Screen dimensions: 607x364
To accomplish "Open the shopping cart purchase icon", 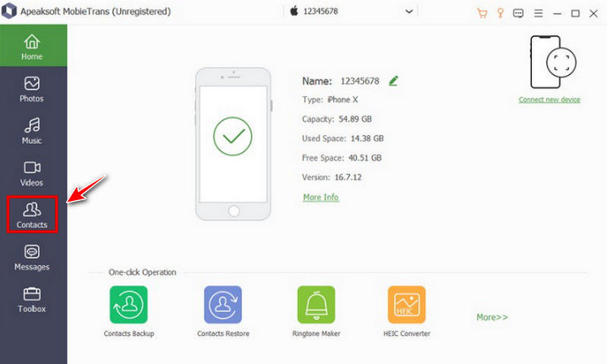I will click(482, 14).
